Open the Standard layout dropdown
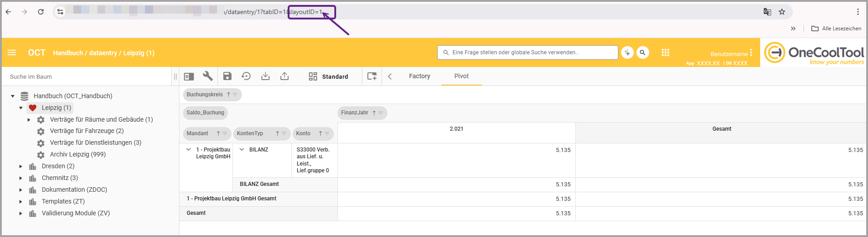Viewport: 868px width, 237px height. (329, 76)
